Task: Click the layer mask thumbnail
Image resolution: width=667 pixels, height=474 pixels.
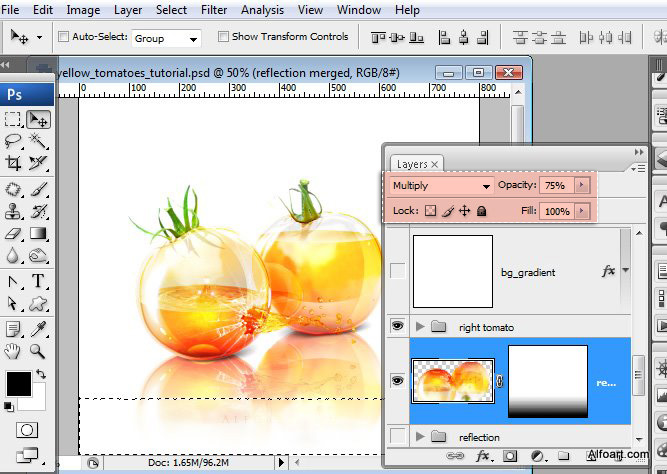Action: (x=547, y=381)
